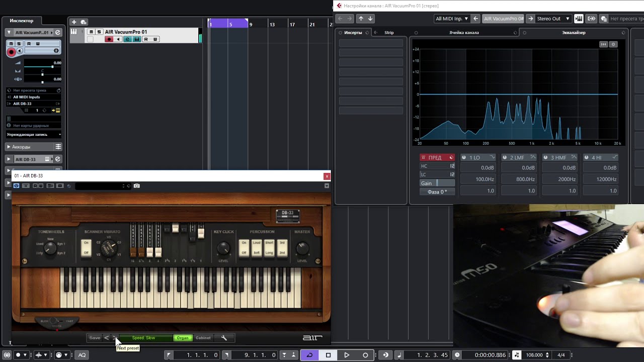Screen dimensions: 644x362
Task: Reset the equalizer with rewind icon
Action: 603,44
